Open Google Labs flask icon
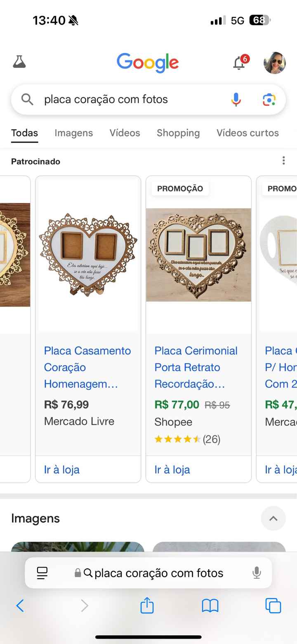The image size is (297, 644). point(19,62)
